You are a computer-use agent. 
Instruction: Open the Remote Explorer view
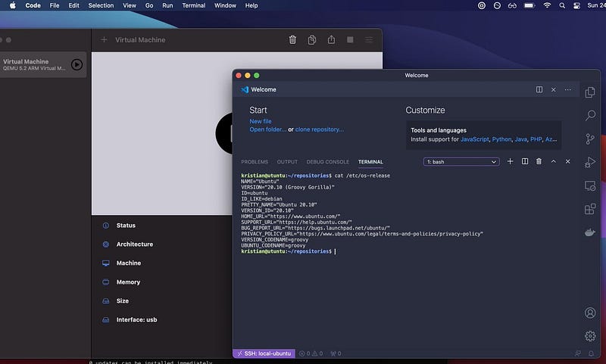[x=590, y=185]
